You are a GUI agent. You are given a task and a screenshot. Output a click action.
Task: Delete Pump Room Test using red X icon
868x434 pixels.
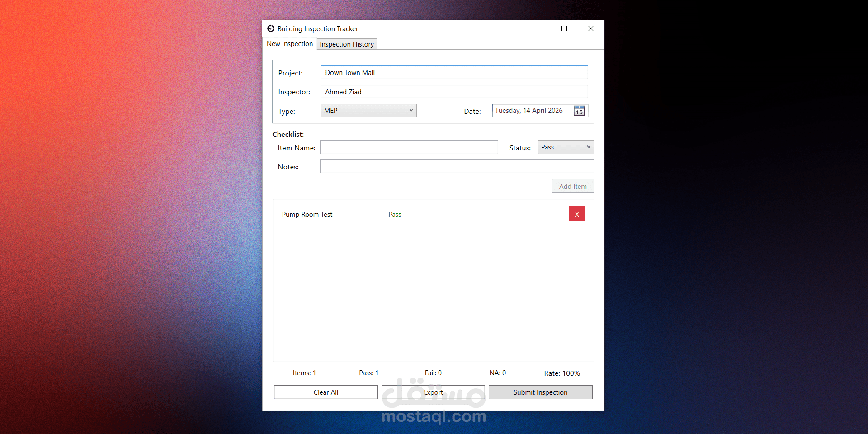pyautogui.click(x=576, y=214)
